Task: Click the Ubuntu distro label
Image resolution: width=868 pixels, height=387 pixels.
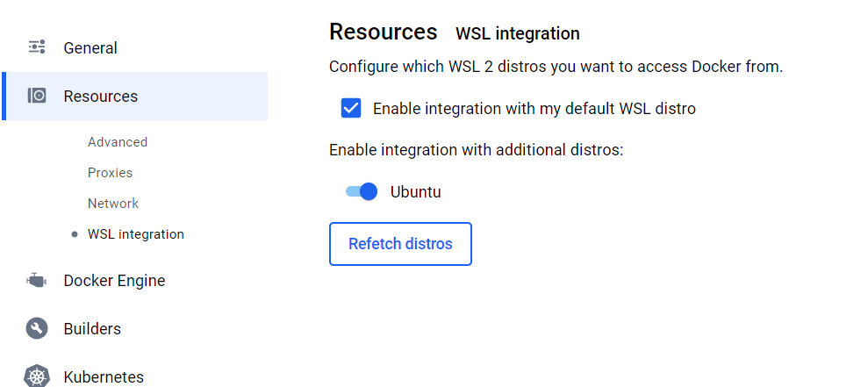Action: pyautogui.click(x=416, y=192)
